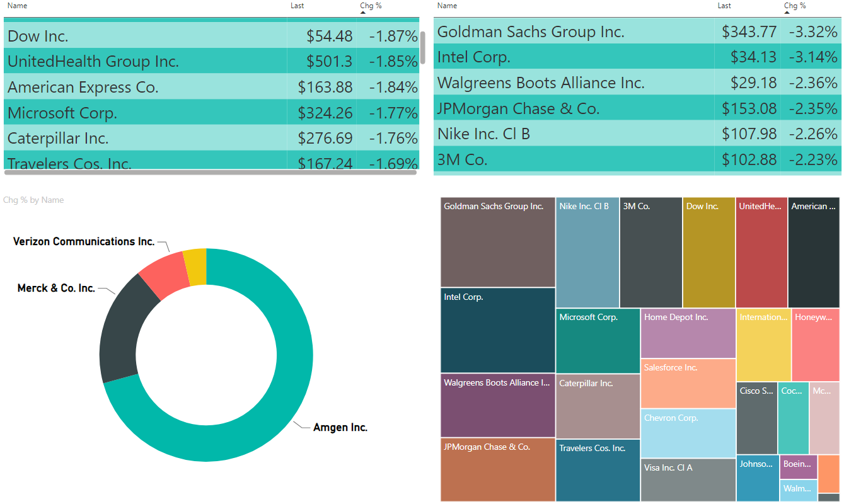Select the Intel Corp. treemap tile
The image size is (844, 504).
click(x=498, y=331)
